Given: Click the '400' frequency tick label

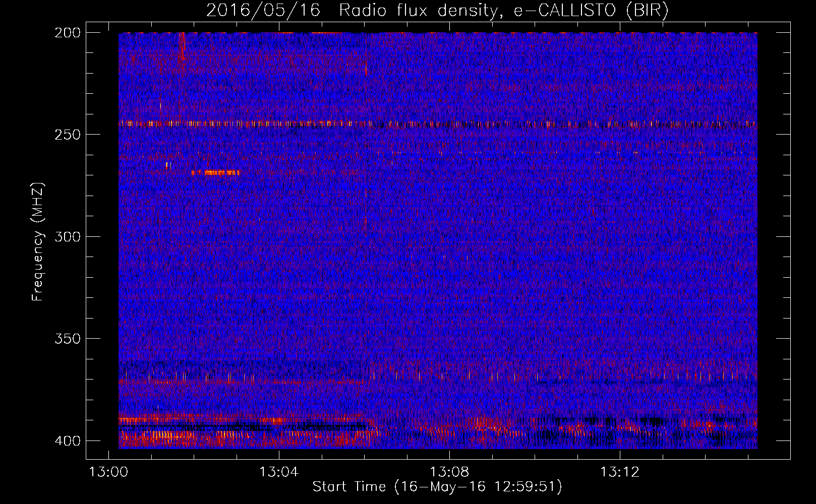Looking at the screenshot, I should [x=68, y=441].
